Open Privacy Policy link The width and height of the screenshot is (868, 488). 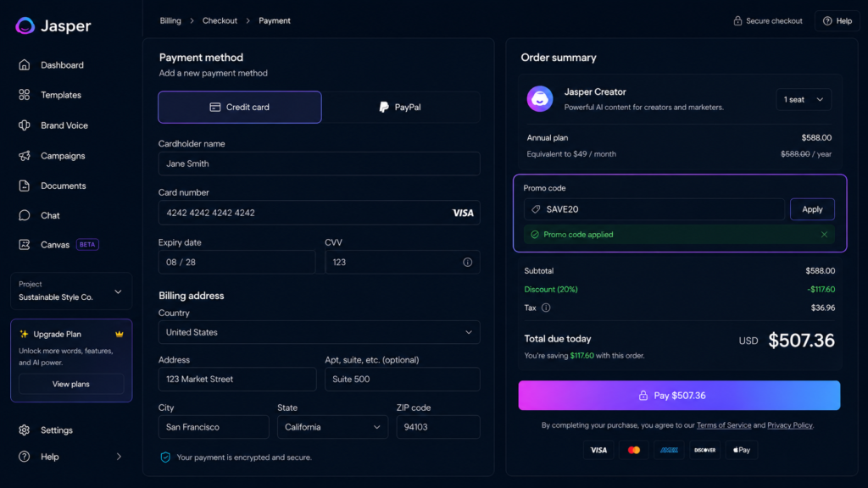[x=790, y=425]
